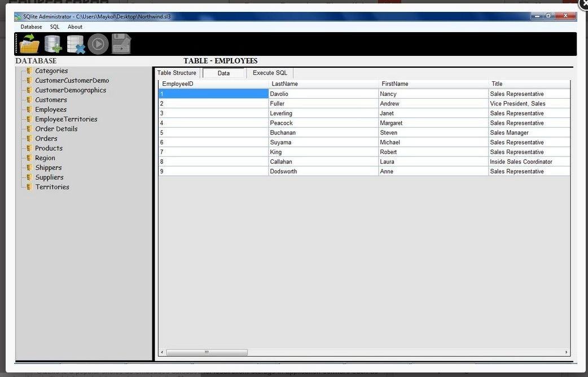Open the Database menu
Image resolution: width=588 pixels, height=377 pixels.
(x=31, y=27)
